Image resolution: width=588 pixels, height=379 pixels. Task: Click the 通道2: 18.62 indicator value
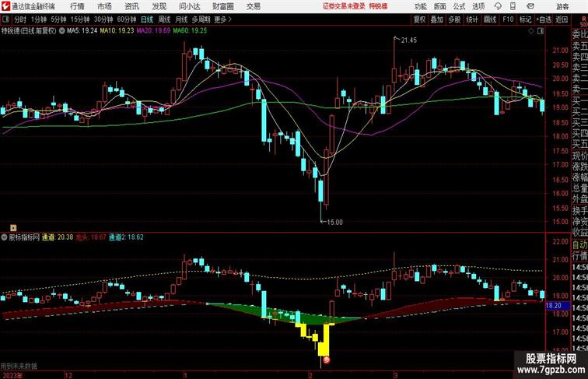(x=126, y=237)
